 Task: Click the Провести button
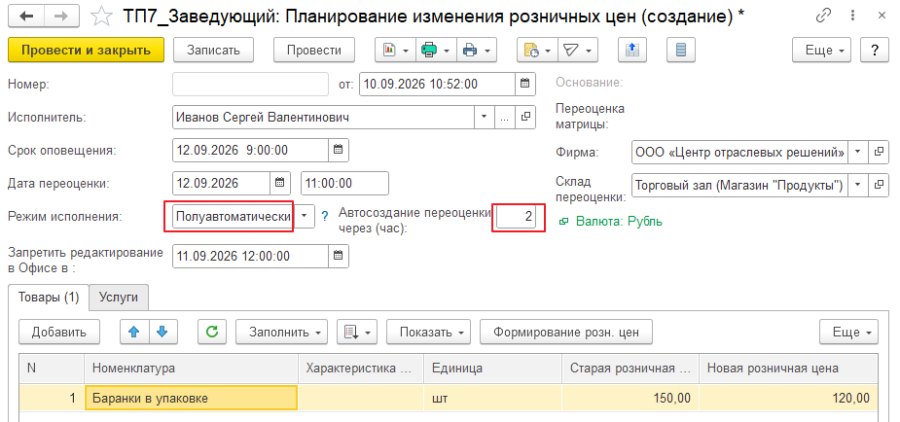point(314,51)
